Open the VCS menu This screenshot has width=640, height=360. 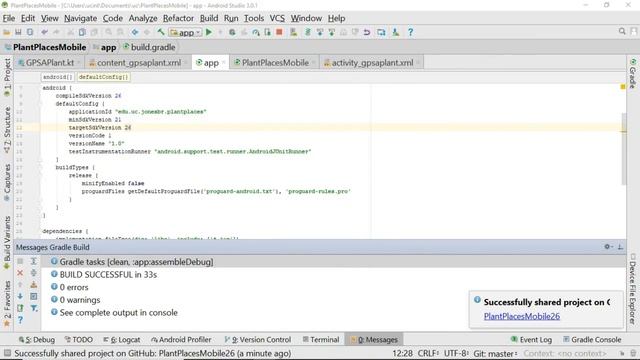(277, 18)
